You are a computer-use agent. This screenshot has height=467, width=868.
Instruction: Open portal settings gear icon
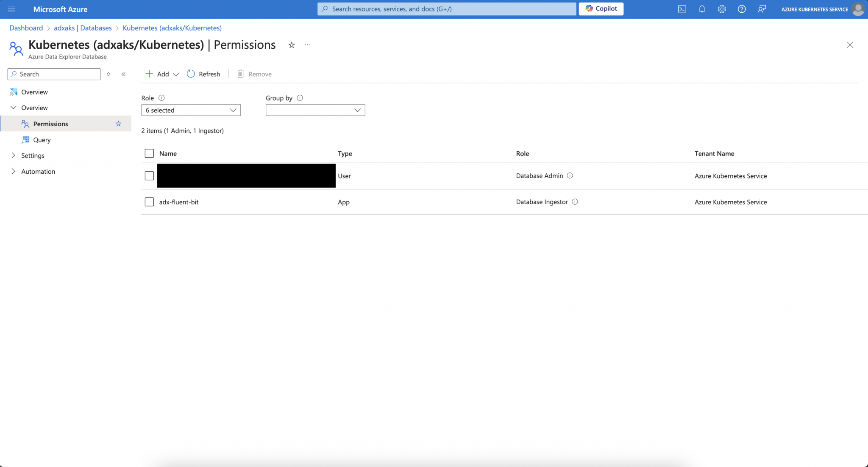(722, 9)
